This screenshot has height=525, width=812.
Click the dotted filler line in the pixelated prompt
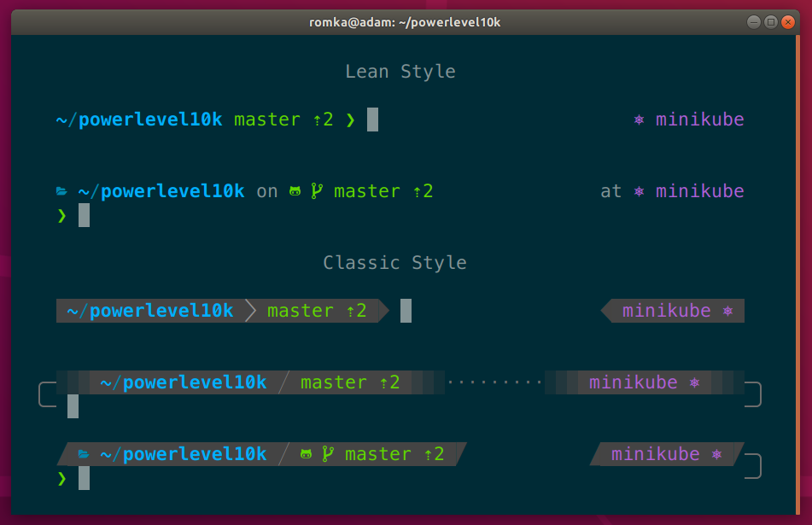(495, 382)
